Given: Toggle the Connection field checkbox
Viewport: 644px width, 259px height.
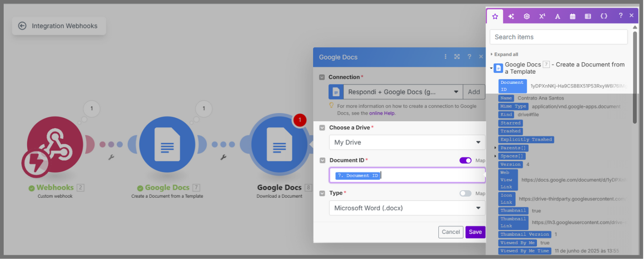Looking at the screenshot, I should 322,77.
